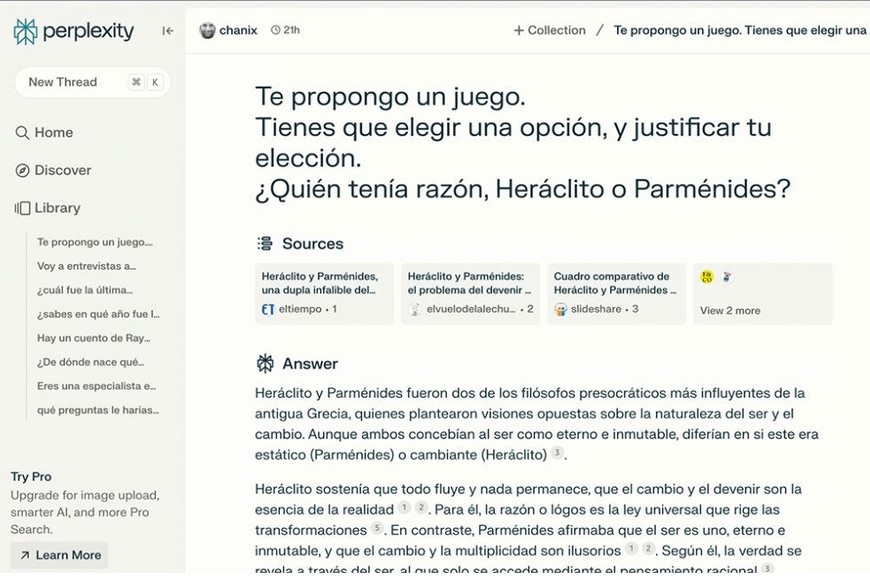Click the chanix user avatar
The height and width of the screenshot is (580, 870).
click(x=208, y=30)
